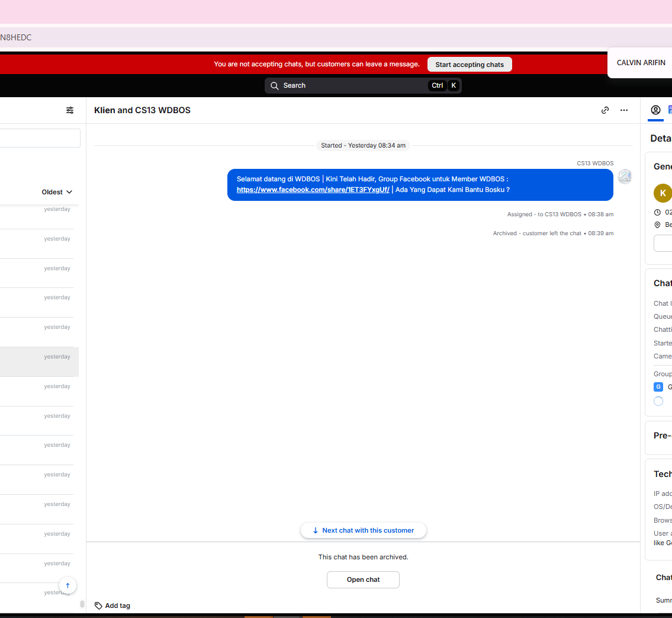Select the customer Details profile tab icon

pos(655,110)
